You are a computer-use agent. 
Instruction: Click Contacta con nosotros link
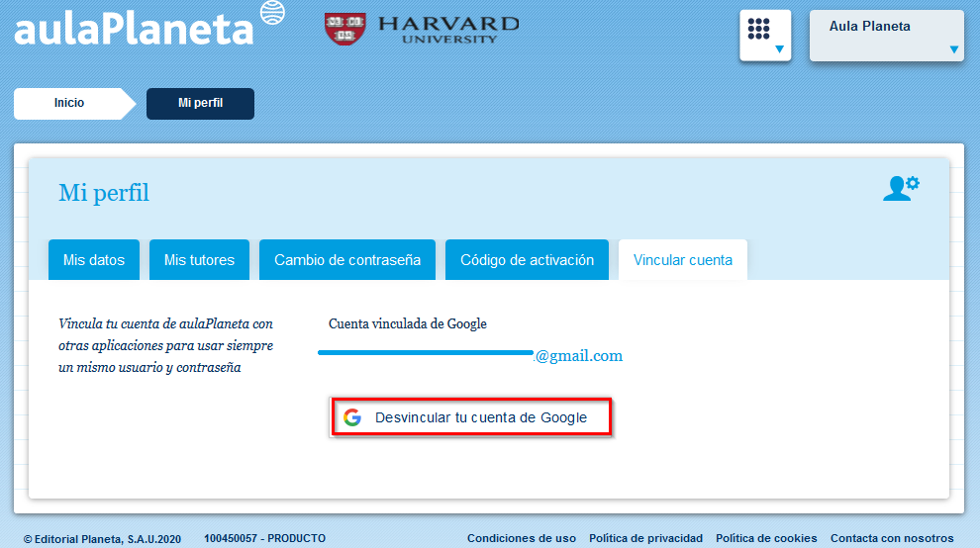[x=892, y=538]
